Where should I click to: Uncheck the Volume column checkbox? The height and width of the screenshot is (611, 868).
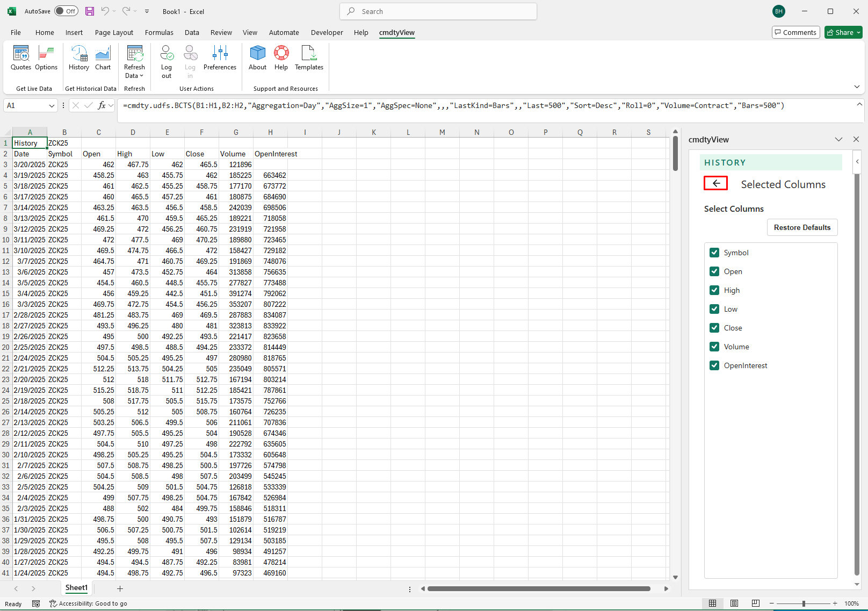pos(714,347)
